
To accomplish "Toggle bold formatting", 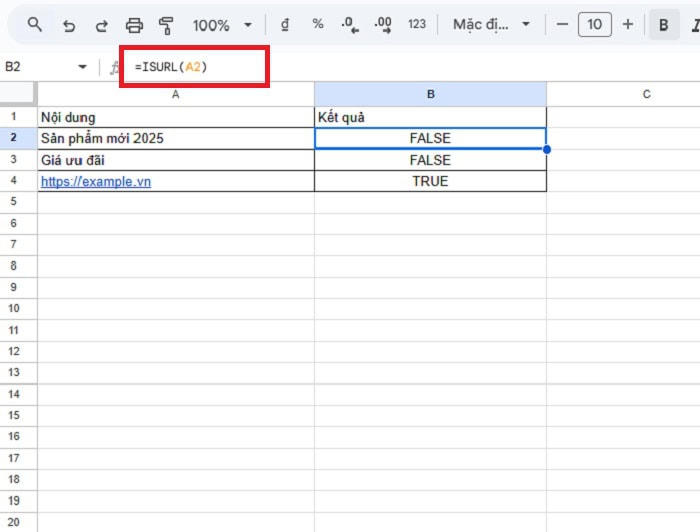I will pyautogui.click(x=663, y=25).
